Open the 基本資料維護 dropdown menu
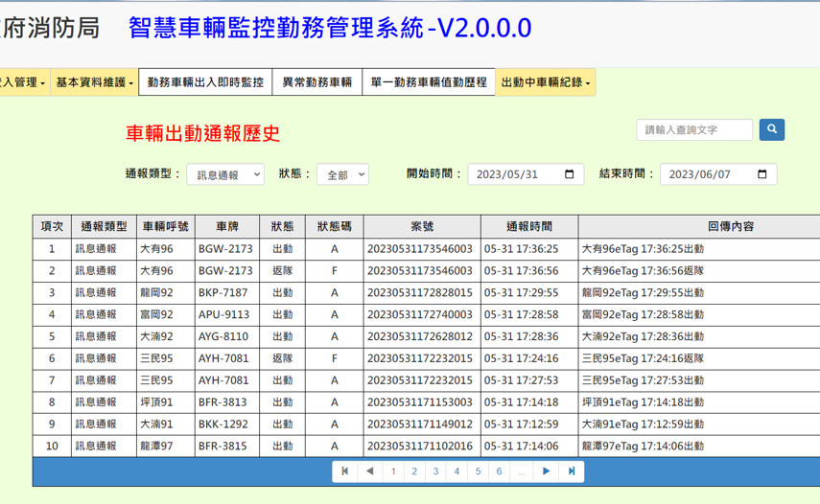Image resolution: width=820 pixels, height=504 pixels. click(95, 83)
